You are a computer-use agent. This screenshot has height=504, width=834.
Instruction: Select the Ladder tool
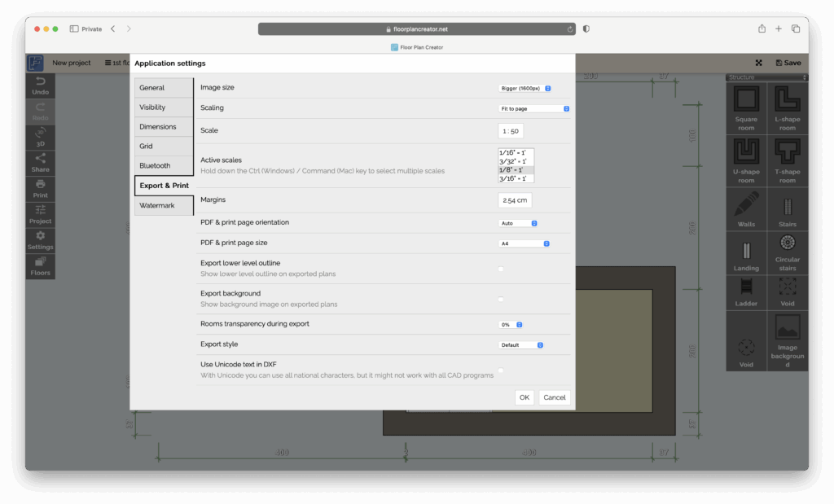tap(746, 291)
